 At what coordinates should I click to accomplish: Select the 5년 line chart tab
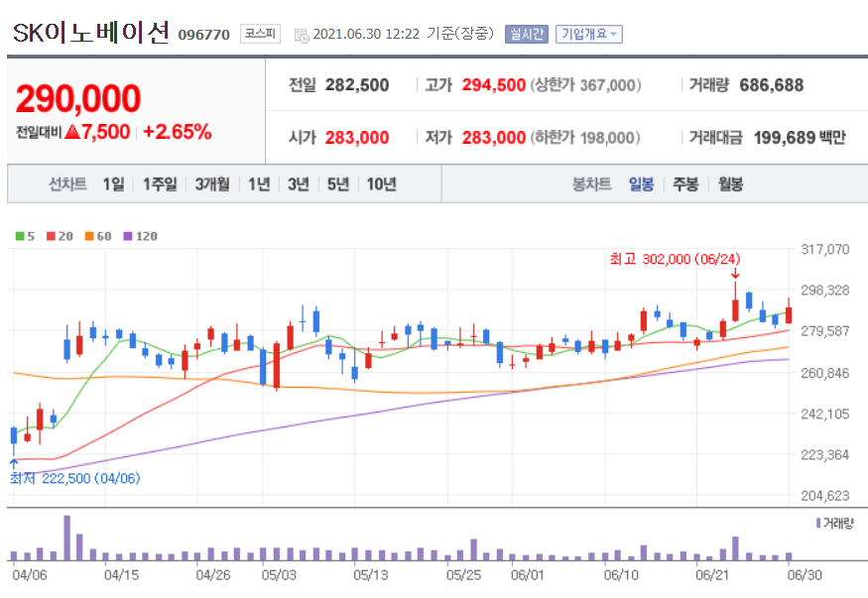(338, 183)
